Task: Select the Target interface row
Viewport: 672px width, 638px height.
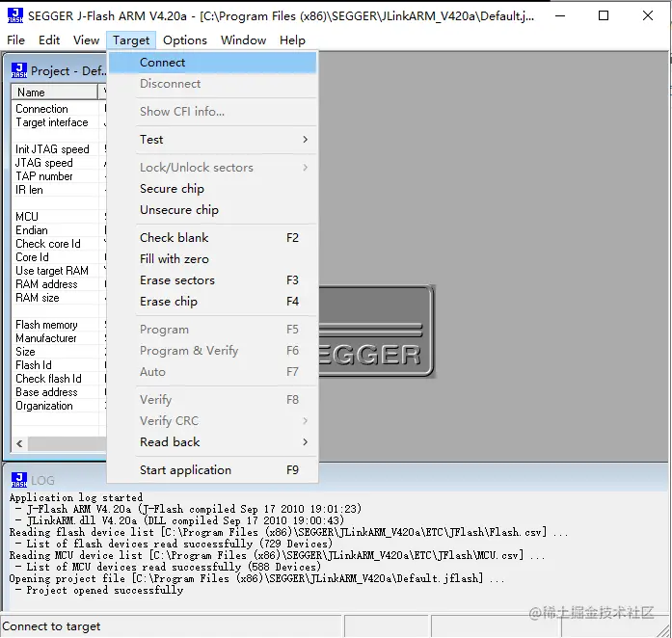Action: point(59,122)
